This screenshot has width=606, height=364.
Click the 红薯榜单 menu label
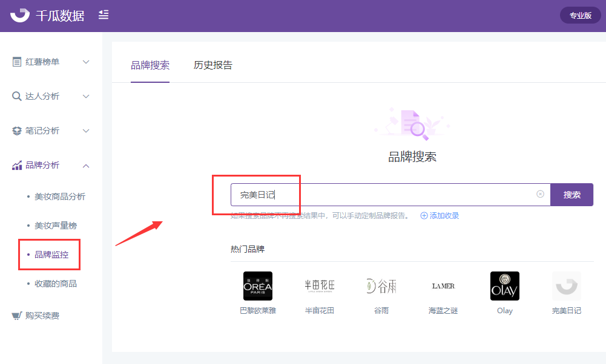pyautogui.click(x=42, y=62)
